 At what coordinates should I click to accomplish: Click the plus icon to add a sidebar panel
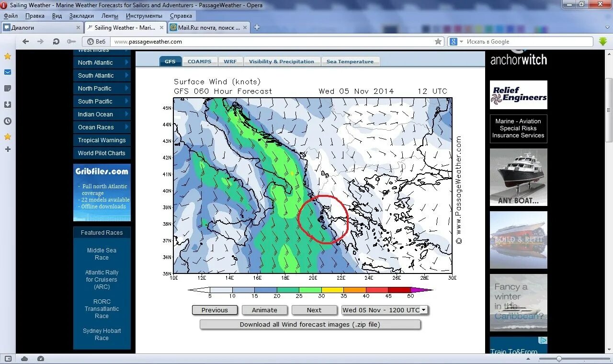7,149
